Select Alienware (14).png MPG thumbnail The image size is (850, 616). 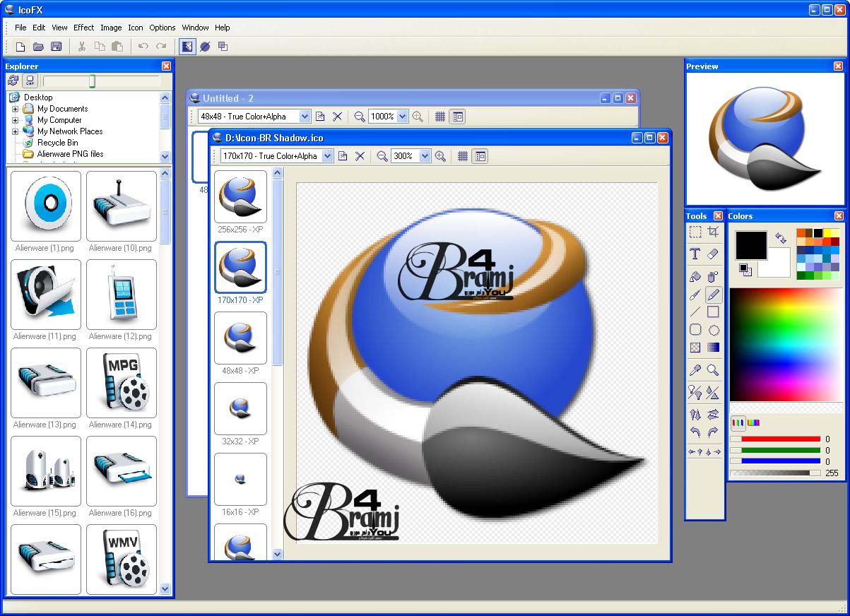[x=122, y=383]
